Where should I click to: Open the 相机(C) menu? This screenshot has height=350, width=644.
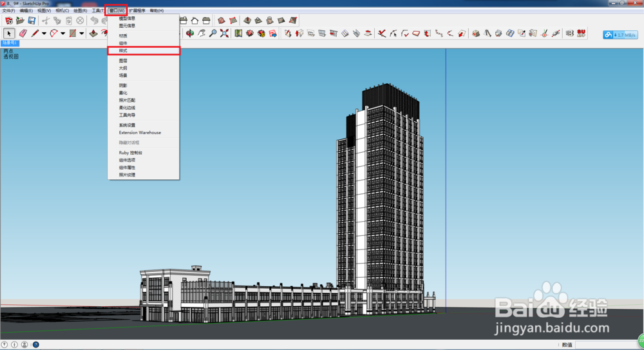pyautogui.click(x=62, y=11)
